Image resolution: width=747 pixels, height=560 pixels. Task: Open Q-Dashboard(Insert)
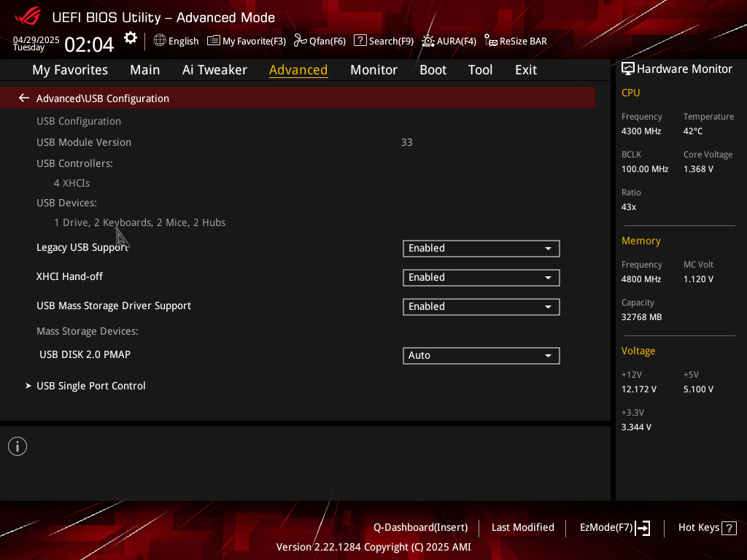click(421, 528)
